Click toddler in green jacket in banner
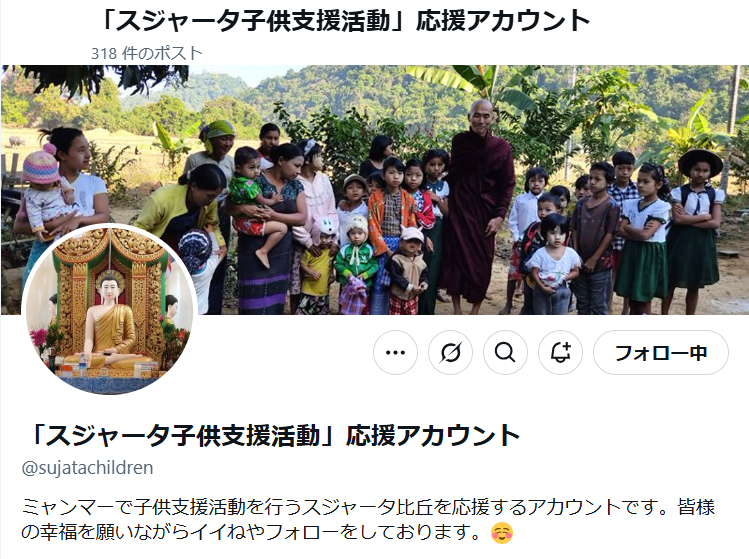This screenshot has width=749, height=559. click(x=355, y=263)
